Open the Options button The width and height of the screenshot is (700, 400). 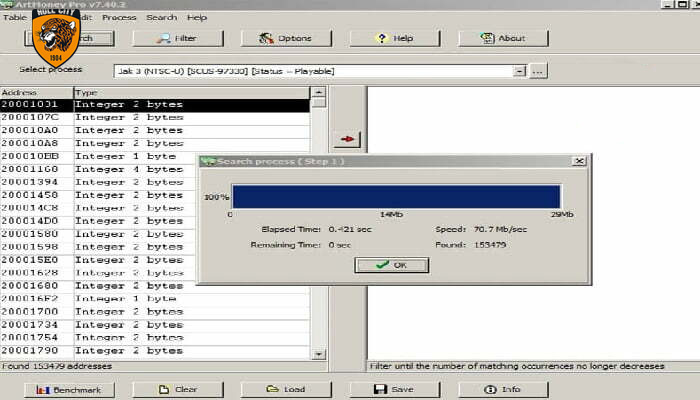click(286, 38)
